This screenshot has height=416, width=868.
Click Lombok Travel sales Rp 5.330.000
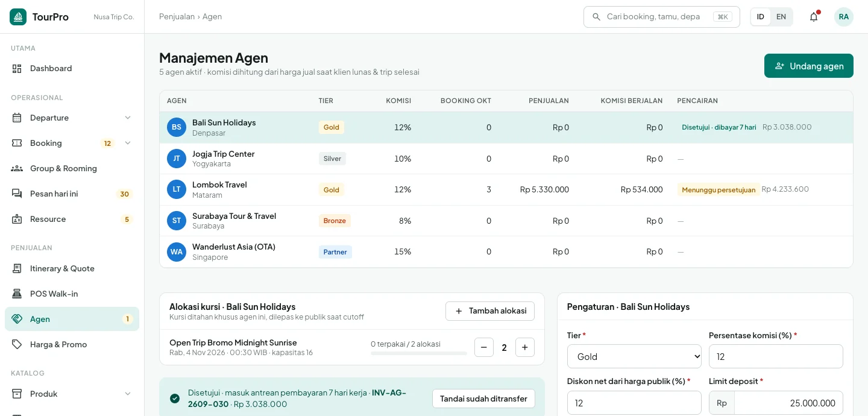pyautogui.click(x=544, y=189)
